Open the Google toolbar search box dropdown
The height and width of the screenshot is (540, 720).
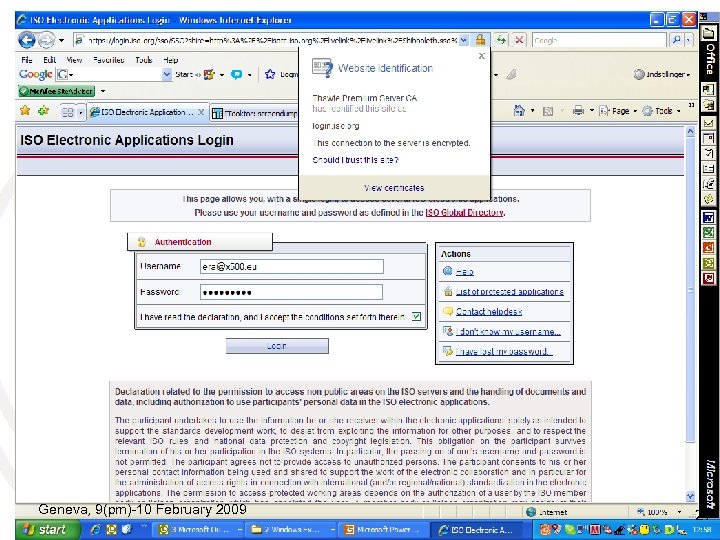167,74
